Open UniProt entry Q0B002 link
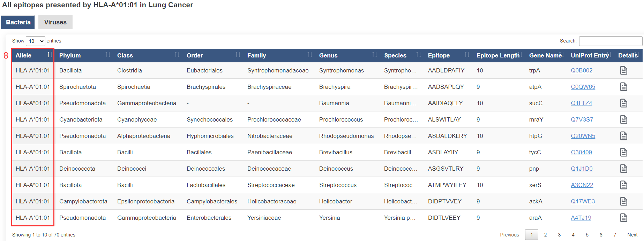644x241 pixels. tap(582, 70)
